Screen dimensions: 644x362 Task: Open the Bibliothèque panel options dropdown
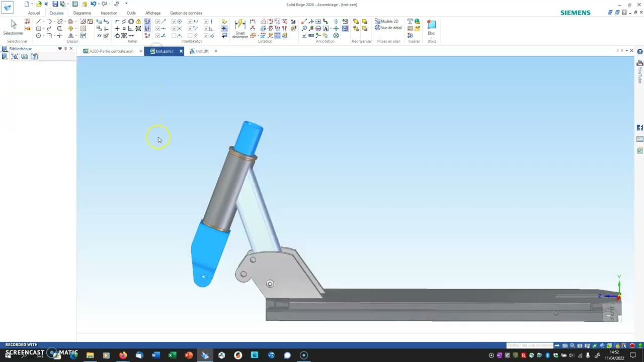click(x=60, y=49)
